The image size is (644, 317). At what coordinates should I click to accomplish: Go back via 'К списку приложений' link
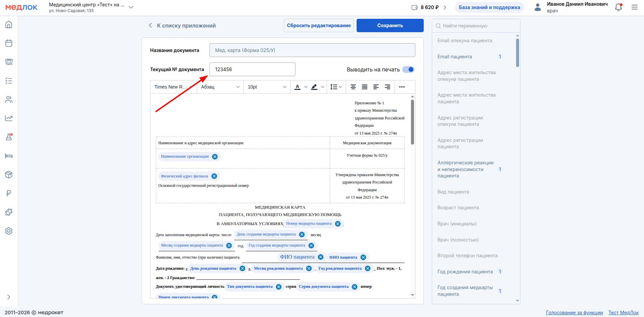click(x=182, y=25)
